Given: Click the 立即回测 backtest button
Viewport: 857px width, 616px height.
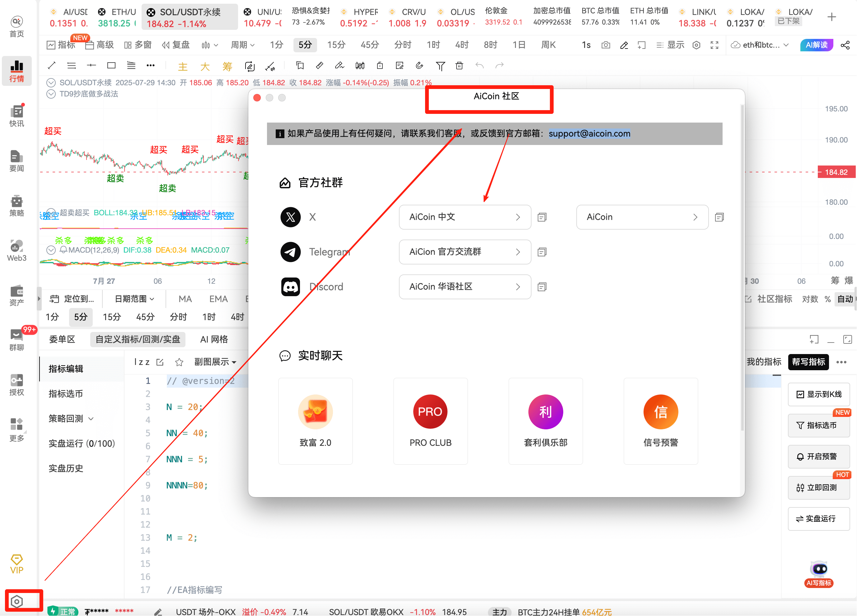Looking at the screenshot, I should point(818,488).
